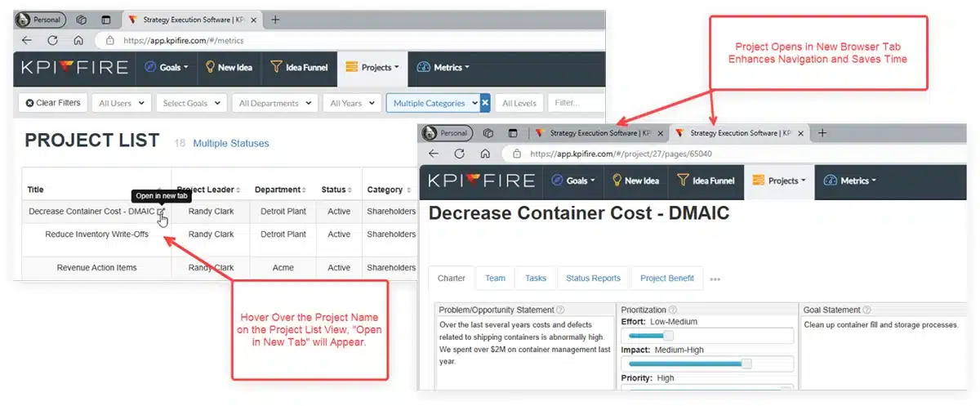
Task: Switch to the Tasks tab
Action: point(536,279)
